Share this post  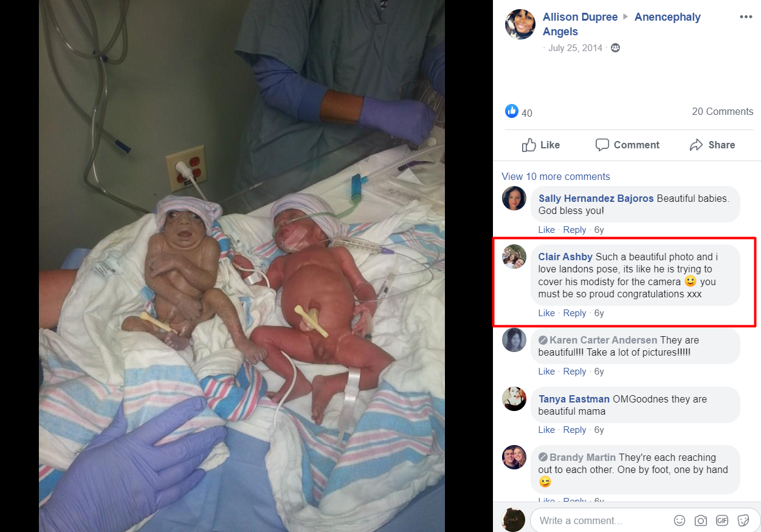point(712,145)
